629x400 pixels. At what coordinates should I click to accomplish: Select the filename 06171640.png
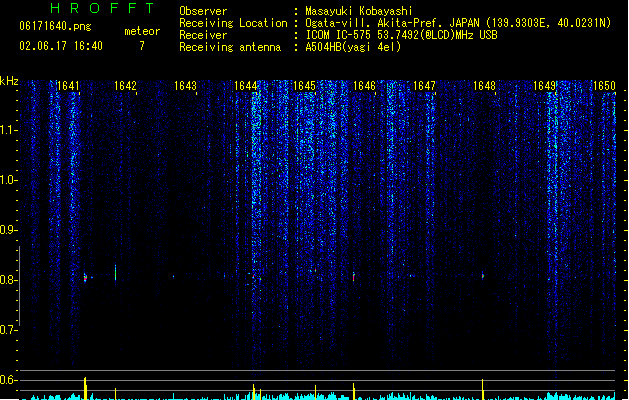(x=55, y=26)
